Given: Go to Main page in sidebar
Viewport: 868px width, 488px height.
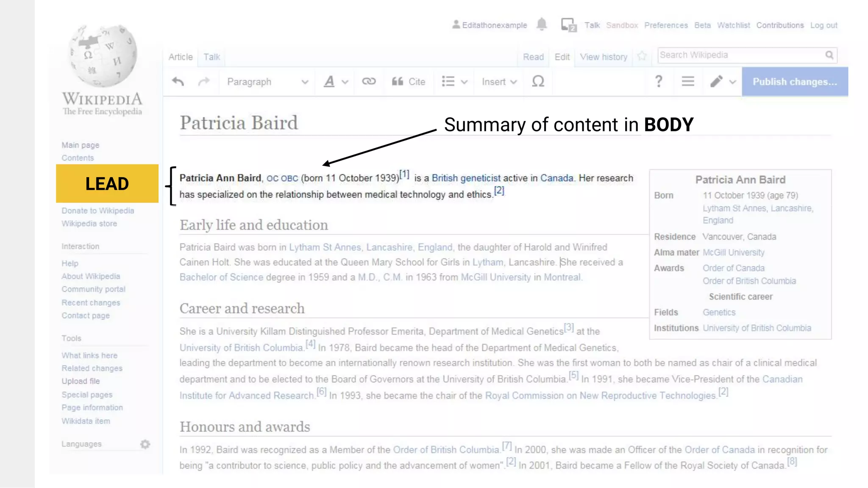Looking at the screenshot, I should point(81,145).
